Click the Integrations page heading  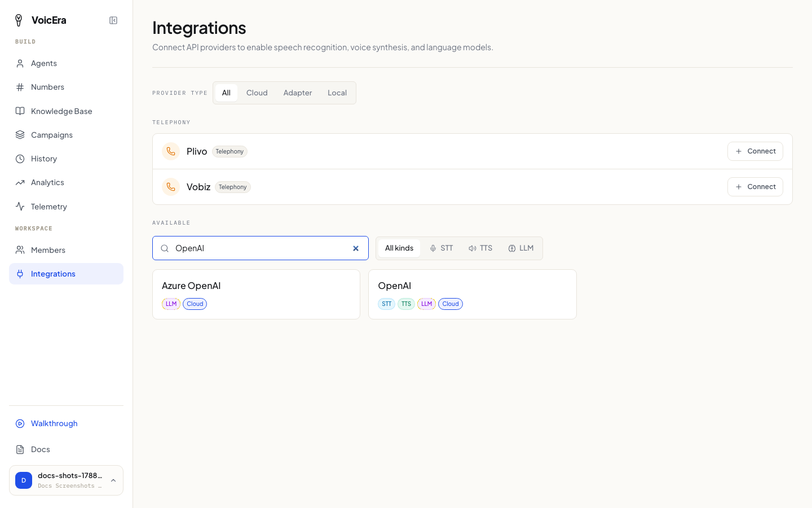pyautogui.click(x=199, y=28)
